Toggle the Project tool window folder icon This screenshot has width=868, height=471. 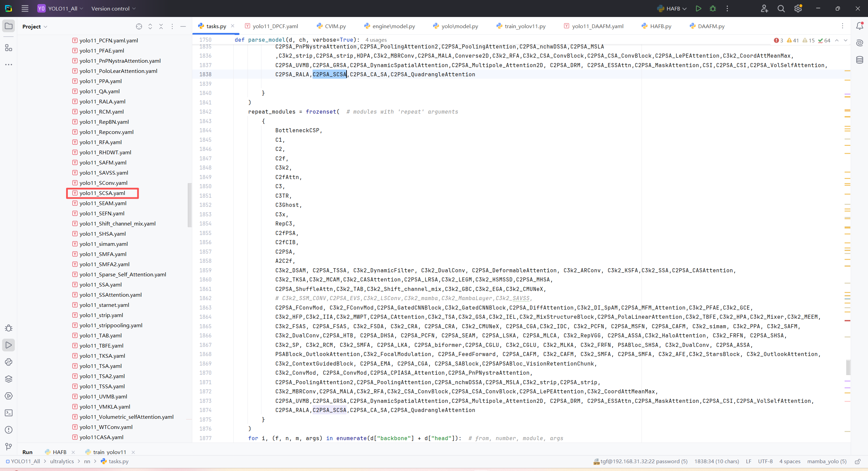point(9,26)
